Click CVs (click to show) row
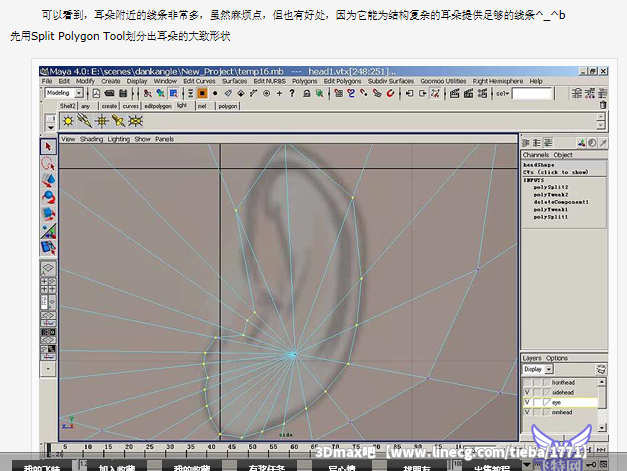627x471 pixels. tap(555, 172)
